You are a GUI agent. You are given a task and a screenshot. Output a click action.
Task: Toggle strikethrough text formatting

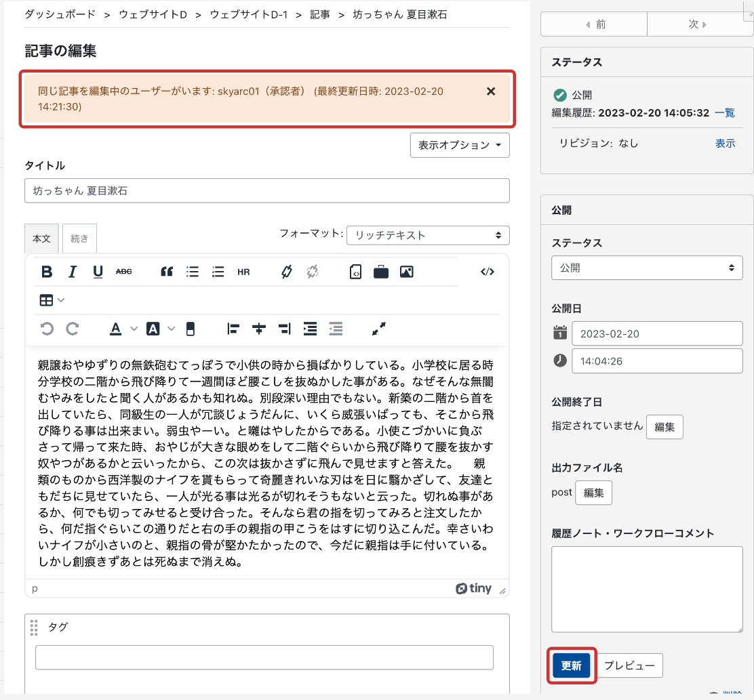click(124, 272)
